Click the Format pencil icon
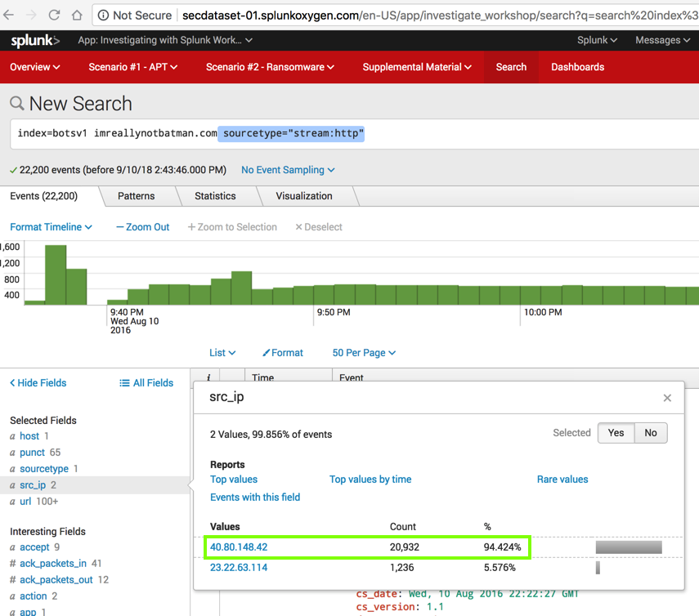 (x=267, y=353)
